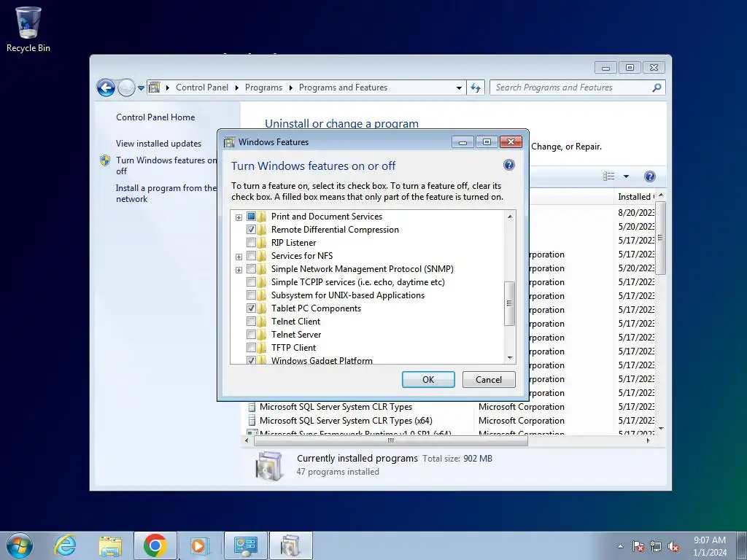Select Microsoft SQL Server System CLR Types (x64)
The width and height of the screenshot is (747, 560).
coord(346,421)
